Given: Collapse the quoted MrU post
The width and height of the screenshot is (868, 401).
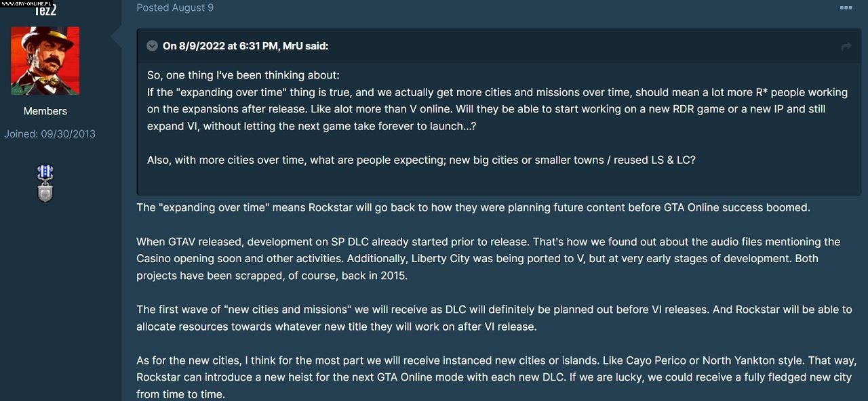Looking at the screenshot, I should coord(153,46).
